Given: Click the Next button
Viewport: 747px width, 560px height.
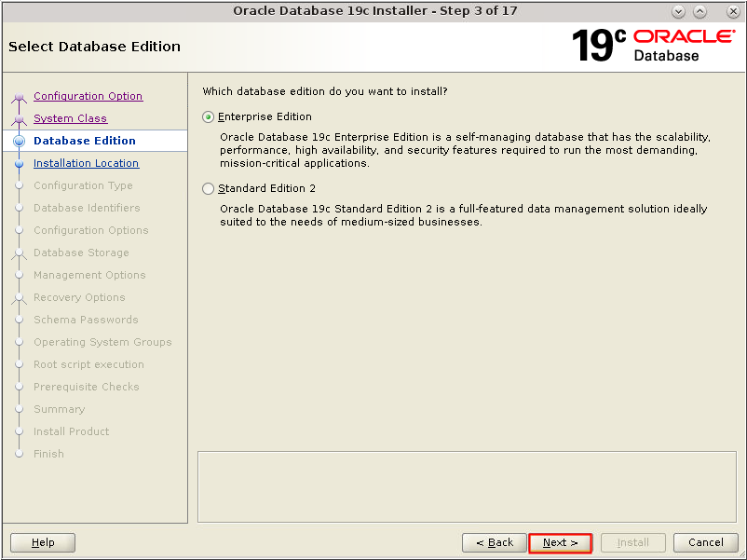Looking at the screenshot, I should [x=560, y=542].
